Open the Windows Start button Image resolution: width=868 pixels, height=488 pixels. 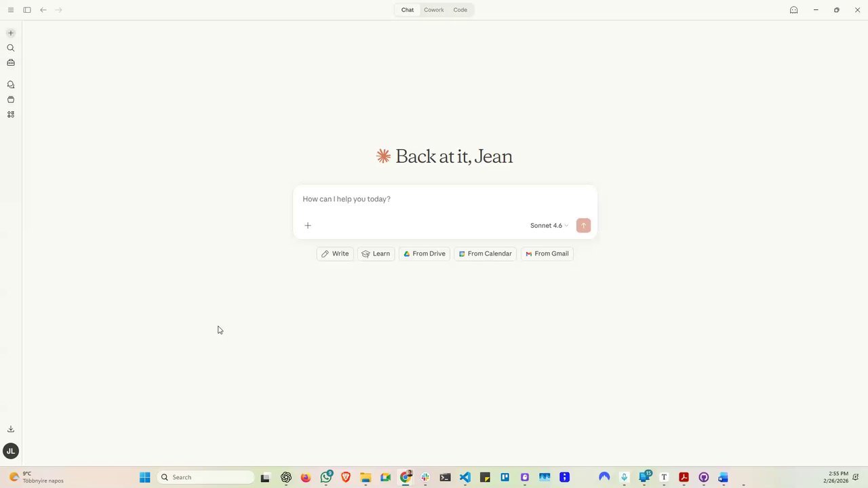point(144,477)
